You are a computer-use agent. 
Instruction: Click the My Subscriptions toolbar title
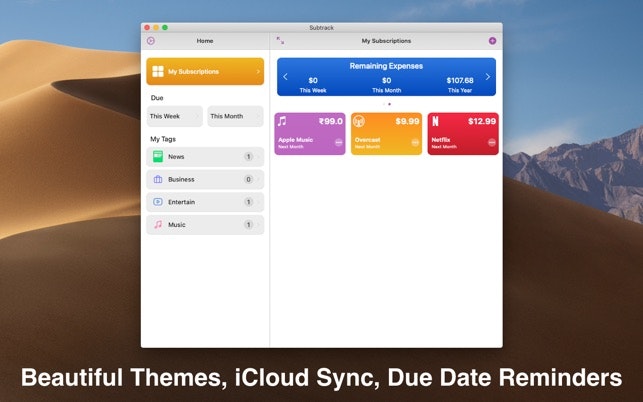(x=386, y=41)
